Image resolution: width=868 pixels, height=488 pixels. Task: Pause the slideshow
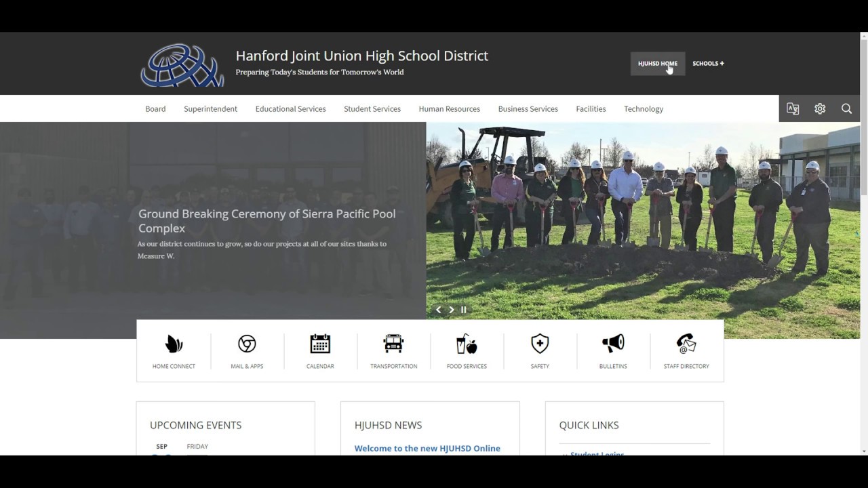464,310
